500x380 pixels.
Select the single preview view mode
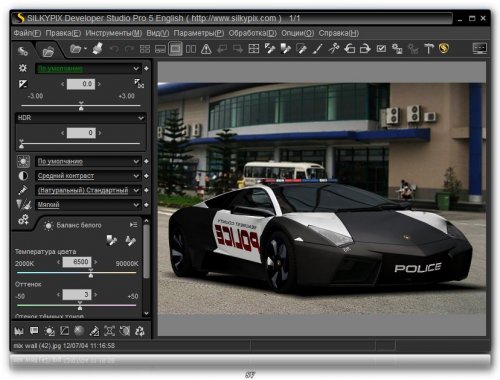(x=175, y=49)
